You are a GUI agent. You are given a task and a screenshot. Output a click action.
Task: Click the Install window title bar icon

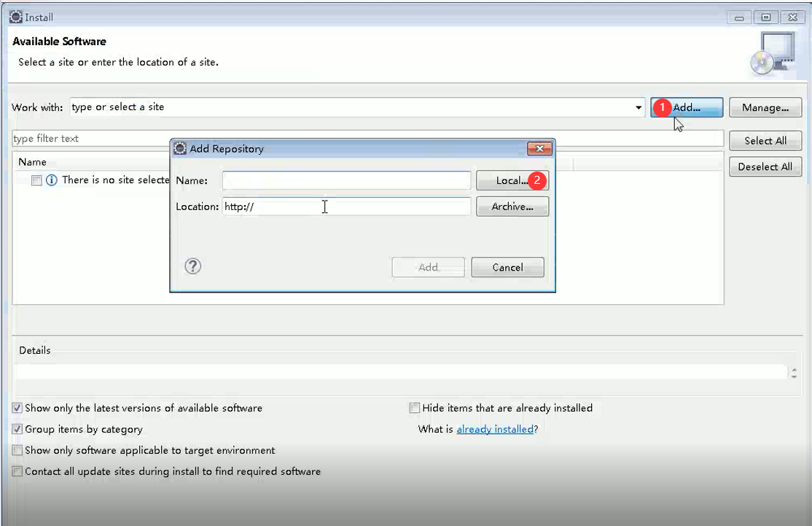[16, 17]
